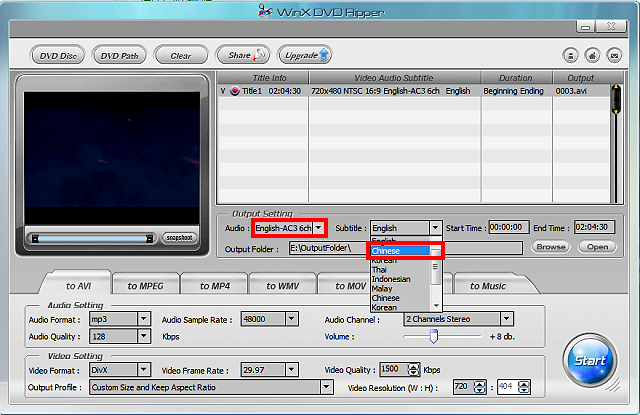
Task: Click the Video Audio Subtitle column header
Action: (394, 78)
